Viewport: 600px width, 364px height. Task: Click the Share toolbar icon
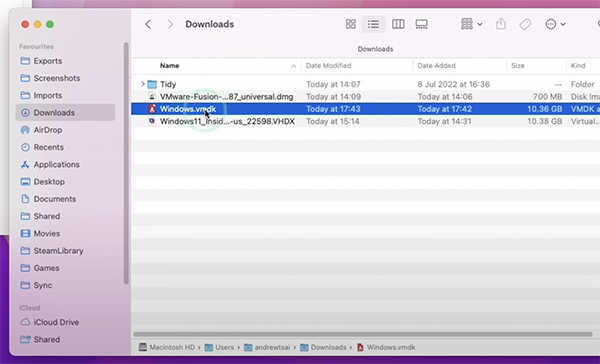(501, 24)
